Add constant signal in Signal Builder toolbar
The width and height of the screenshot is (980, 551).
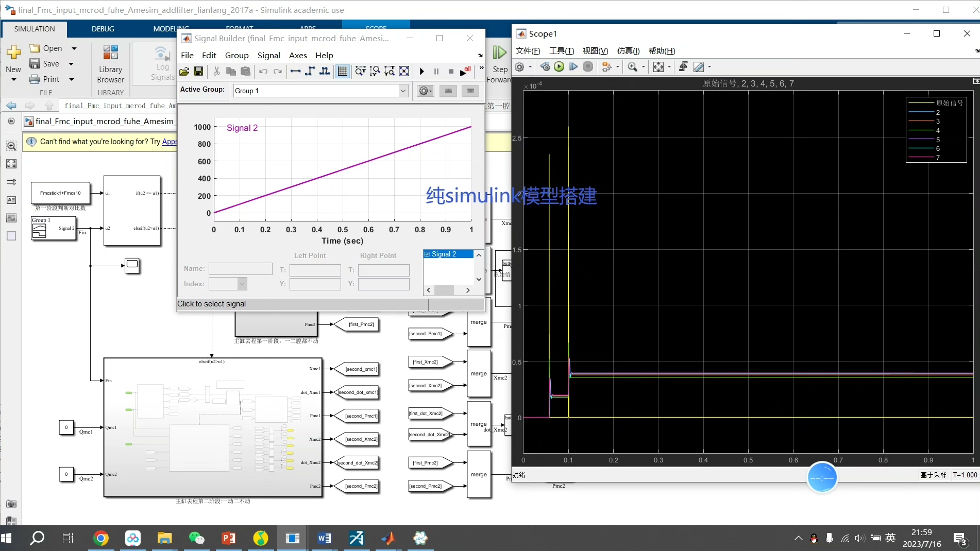pyautogui.click(x=295, y=72)
